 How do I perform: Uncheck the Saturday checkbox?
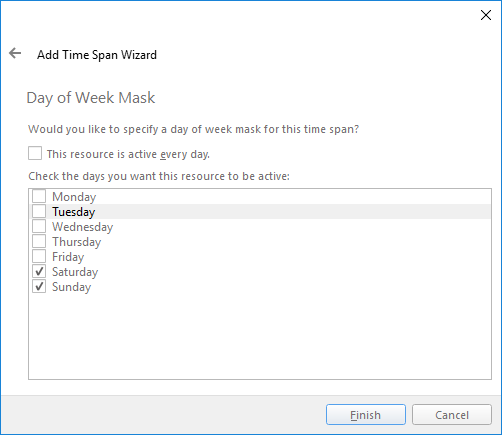[39, 271]
